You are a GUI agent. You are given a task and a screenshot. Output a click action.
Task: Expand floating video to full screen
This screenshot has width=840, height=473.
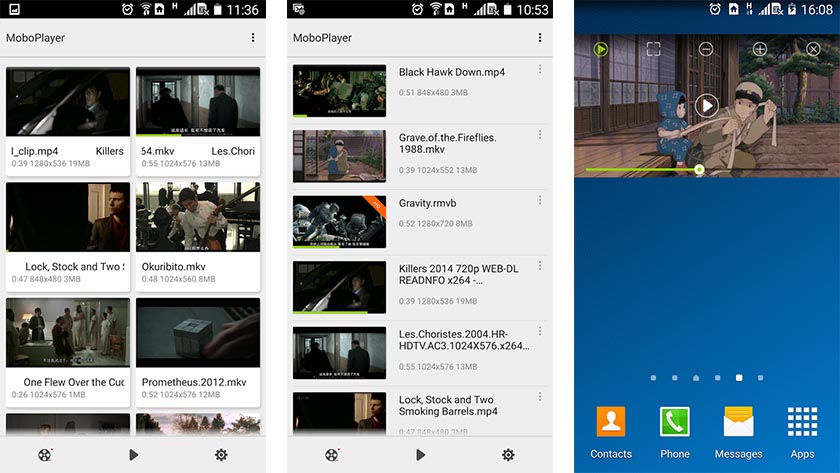pos(654,49)
